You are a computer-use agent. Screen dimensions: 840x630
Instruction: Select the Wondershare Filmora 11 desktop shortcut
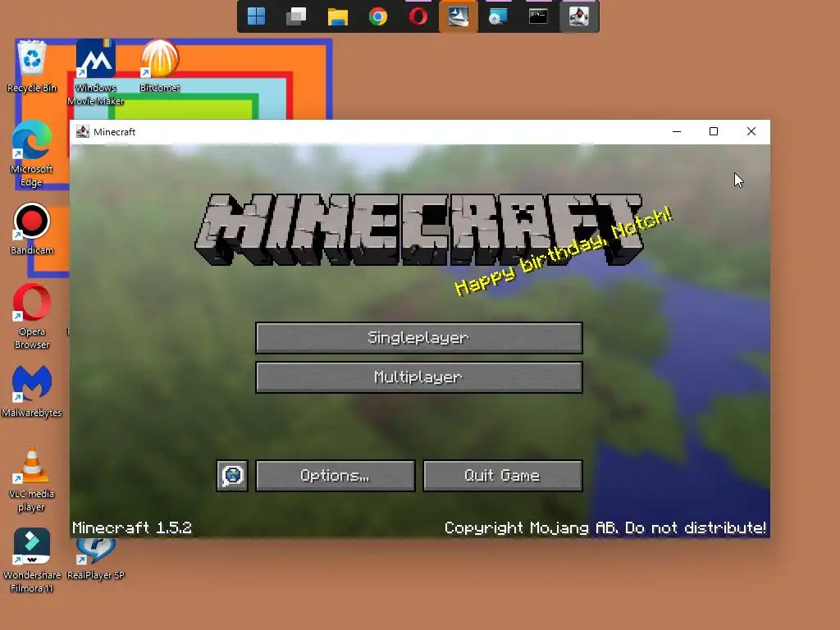(x=32, y=561)
